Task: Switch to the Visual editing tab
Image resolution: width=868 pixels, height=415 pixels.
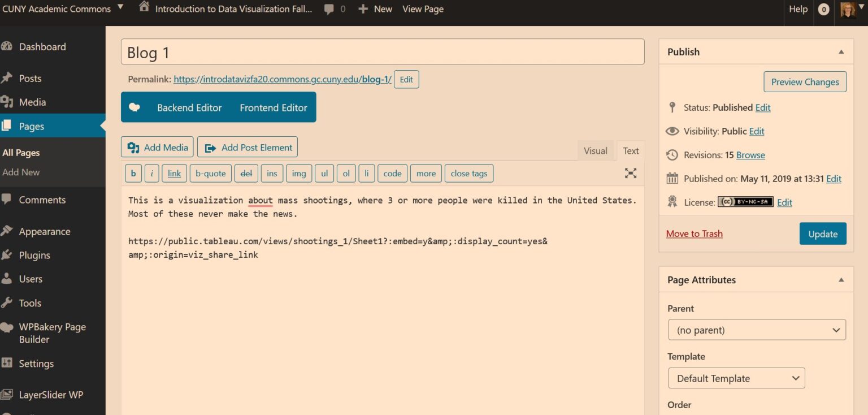Action: (x=595, y=150)
